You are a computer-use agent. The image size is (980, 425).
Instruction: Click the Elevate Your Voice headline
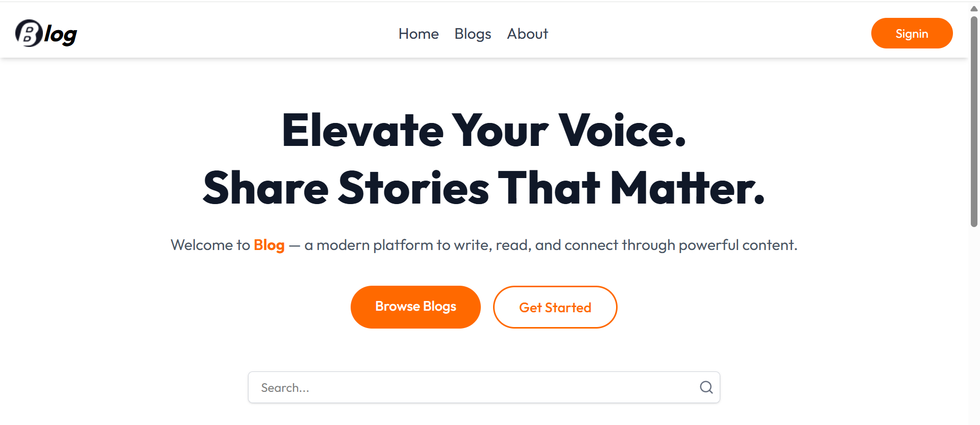tap(484, 131)
